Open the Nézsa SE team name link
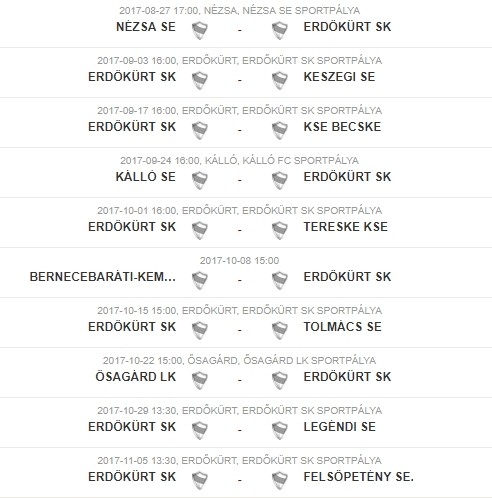The height and width of the screenshot is (498, 492). tap(146, 27)
